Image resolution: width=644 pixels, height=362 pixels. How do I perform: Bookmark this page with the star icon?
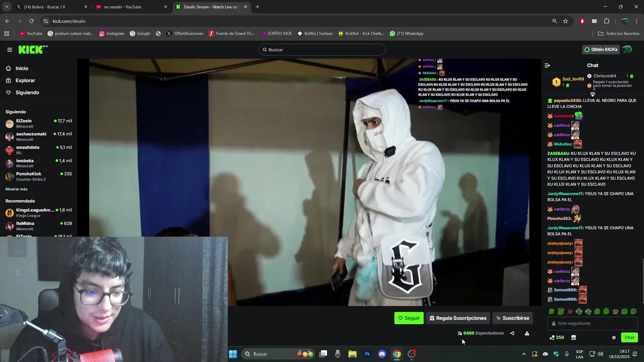[566, 21]
